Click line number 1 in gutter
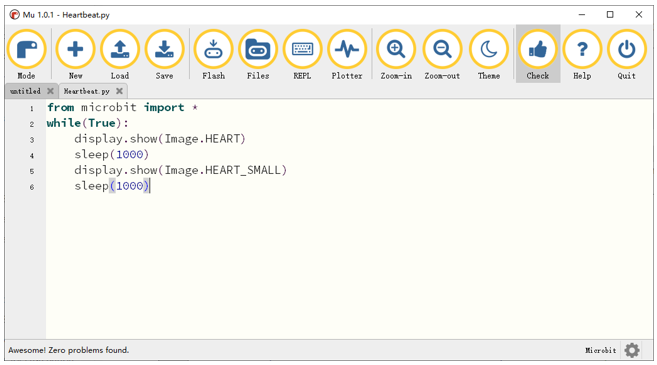 click(32, 109)
